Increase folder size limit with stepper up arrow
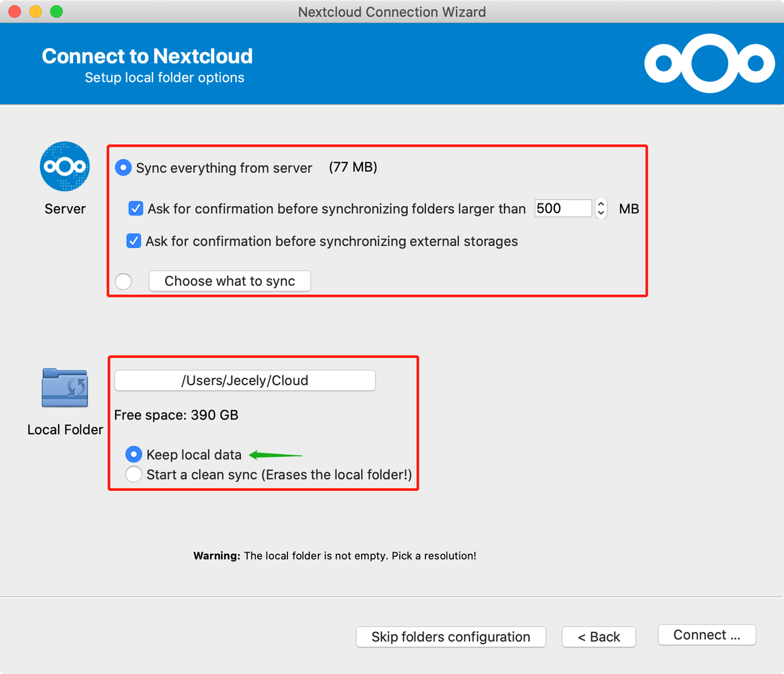 601,203
